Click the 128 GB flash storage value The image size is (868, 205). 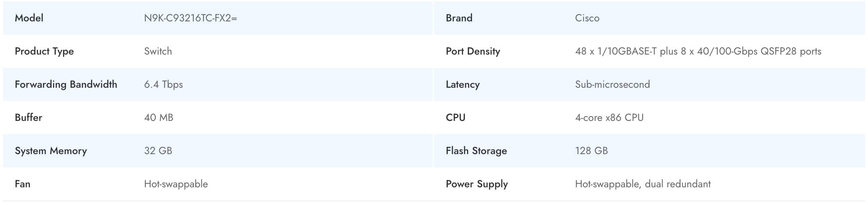[x=591, y=151]
